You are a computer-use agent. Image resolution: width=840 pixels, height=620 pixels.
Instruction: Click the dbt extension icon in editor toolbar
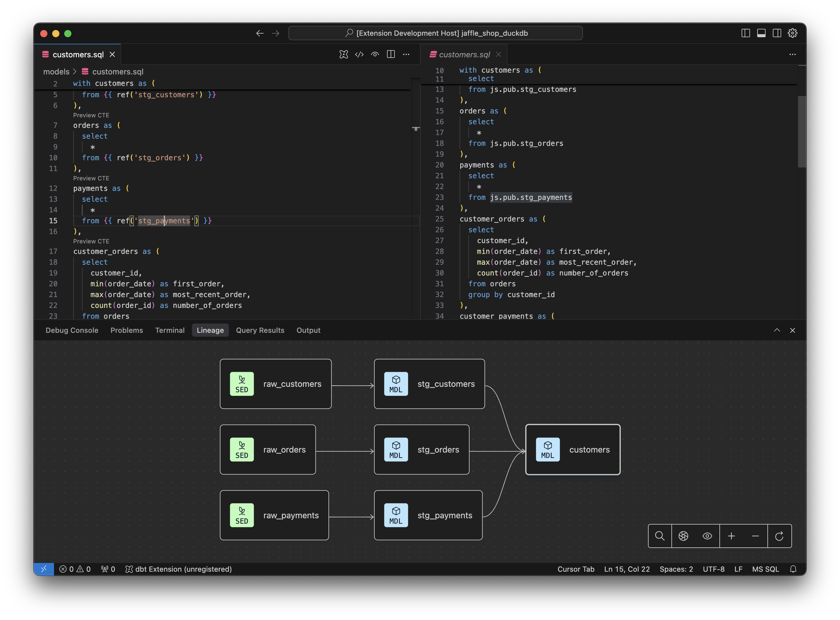point(343,54)
